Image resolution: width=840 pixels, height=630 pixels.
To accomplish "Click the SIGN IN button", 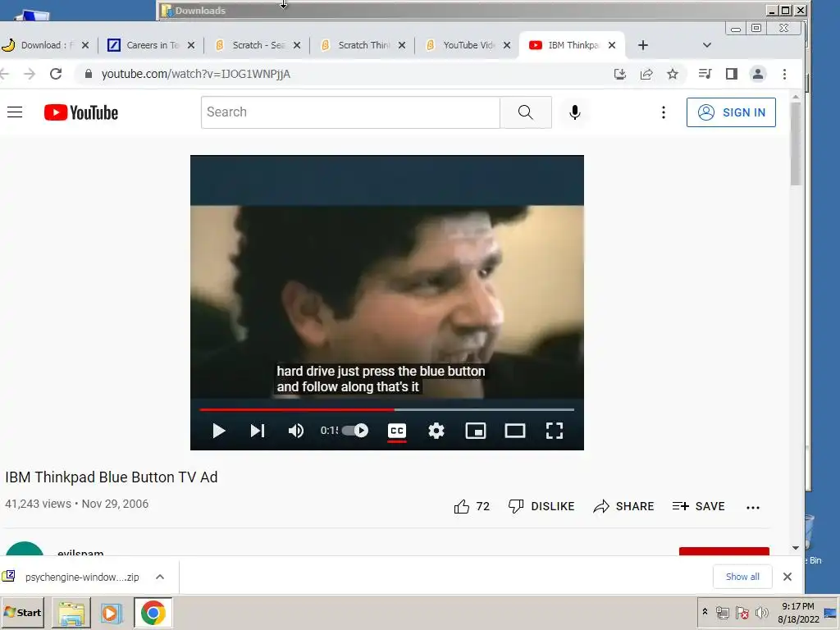I will (x=731, y=112).
